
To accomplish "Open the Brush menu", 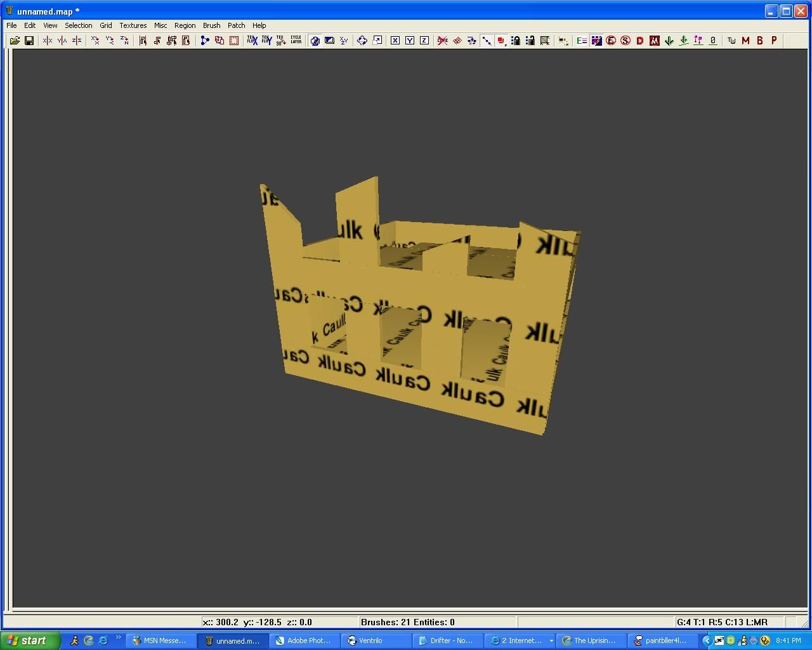I will 211,25.
